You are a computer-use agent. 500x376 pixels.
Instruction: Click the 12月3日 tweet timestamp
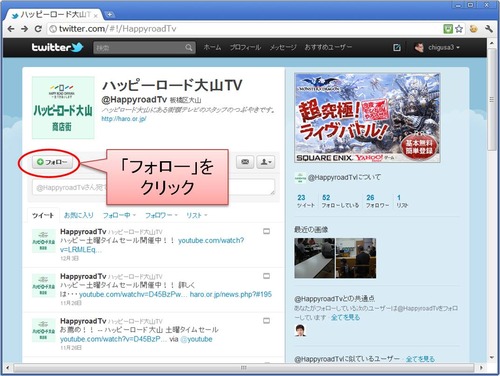(69, 258)
